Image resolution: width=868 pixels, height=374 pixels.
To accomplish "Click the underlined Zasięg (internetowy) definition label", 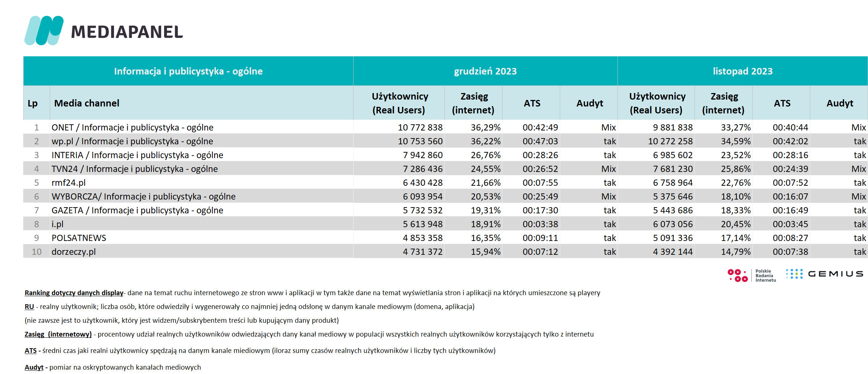I will (58, 334).
